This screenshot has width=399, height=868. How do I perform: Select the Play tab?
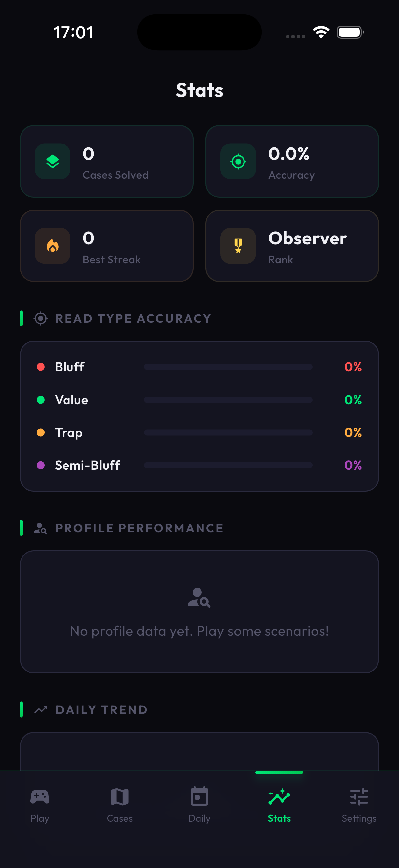[40, 805]
